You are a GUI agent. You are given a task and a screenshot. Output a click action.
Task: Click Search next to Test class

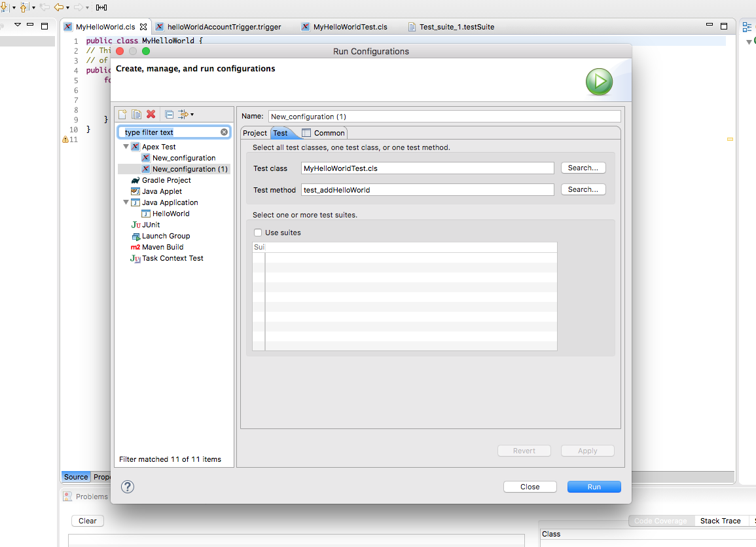pyautogui.click(x=583, y=168)
